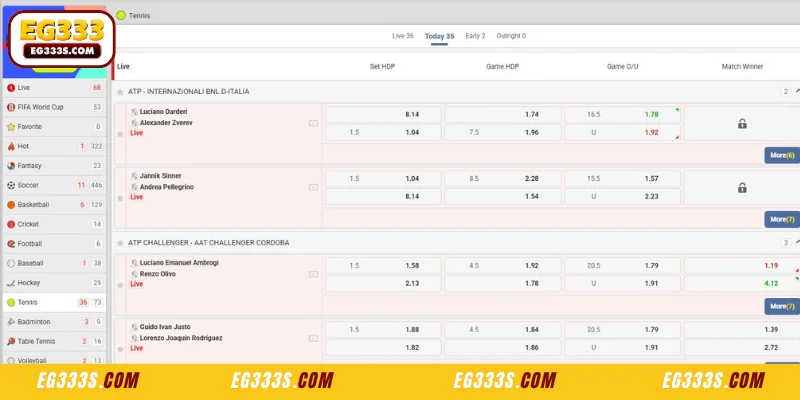The width and height of the screenshot is (800, 400).
Task: Bet under at 2.23 Sinner match
Action: (622, 196)
